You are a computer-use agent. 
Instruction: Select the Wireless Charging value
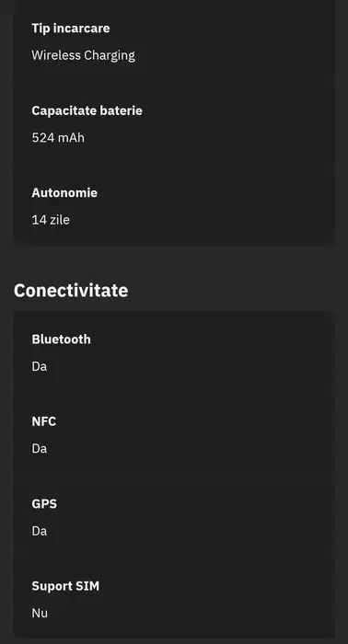84,56
